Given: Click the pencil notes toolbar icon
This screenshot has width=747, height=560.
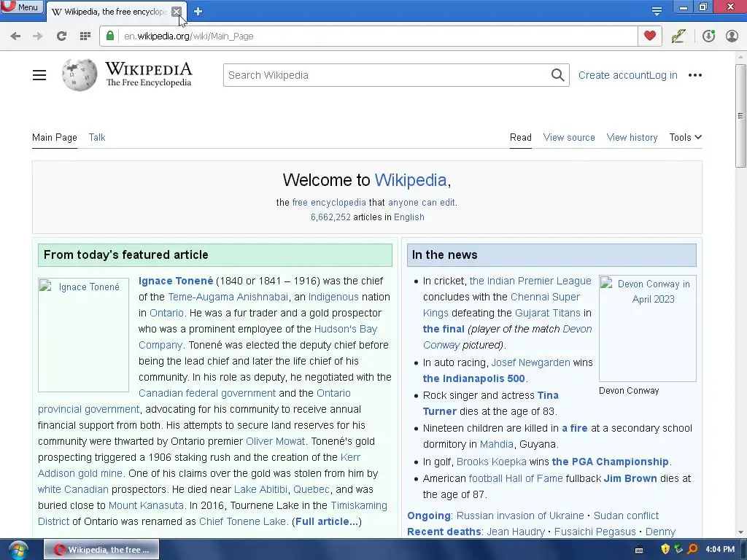Looking at the screenshot, I should pyautogui.click(x=678, y=36).
